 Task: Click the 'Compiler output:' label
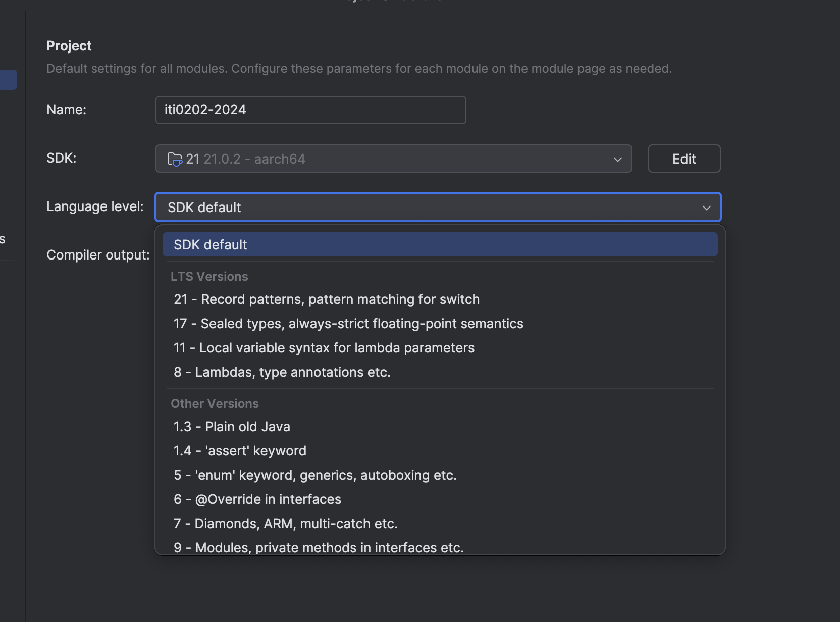(x=98, y=255)
